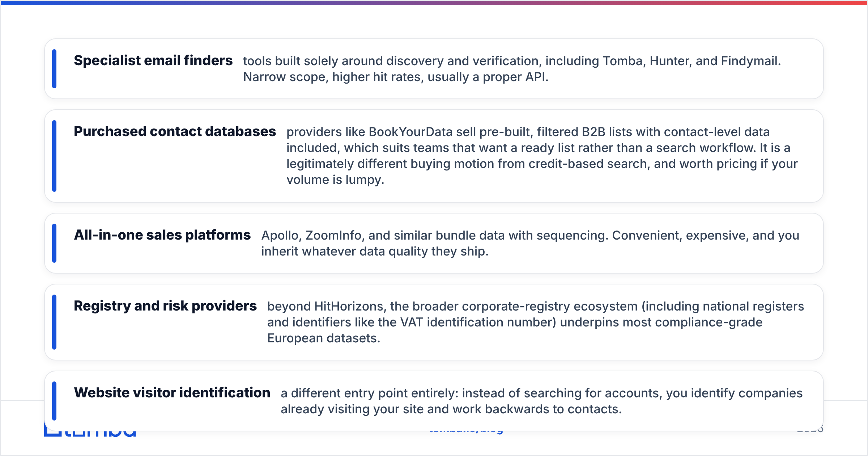Click the blue accent bar beside Registry and risk providers
Image resolution: width=868 pixels, height=456 pixels.
click(54, 322)
